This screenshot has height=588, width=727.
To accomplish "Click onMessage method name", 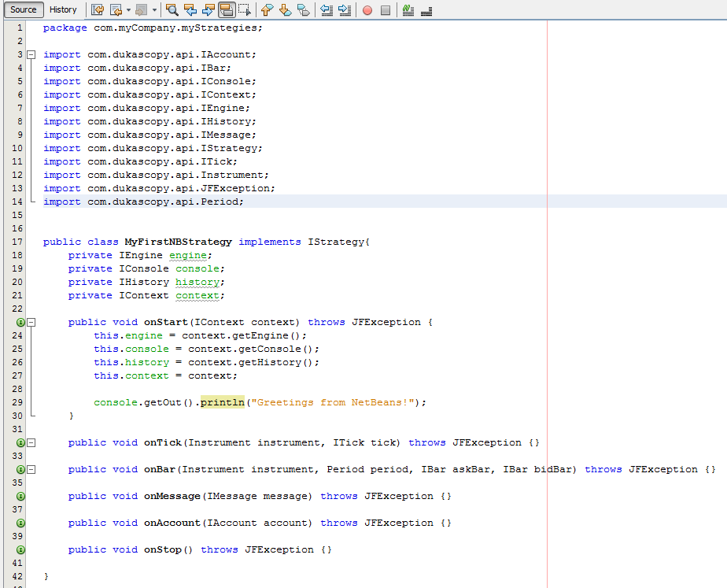I will [x=172, y=496].
